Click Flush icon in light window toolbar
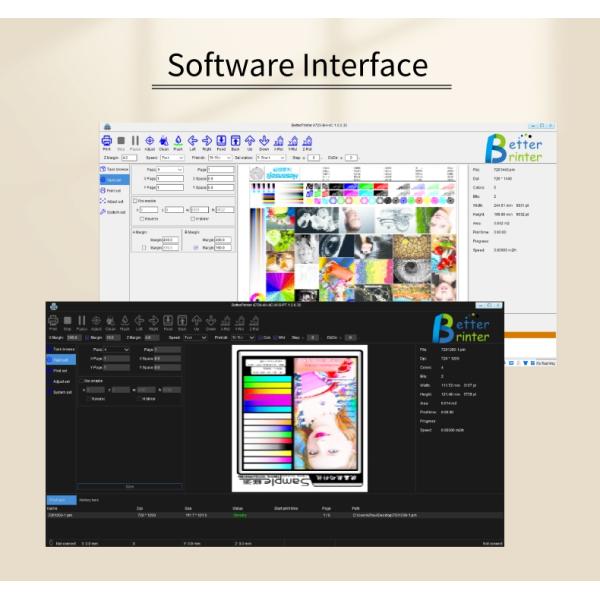This screenshot has width=600, height=600. pyautogui.click(x=178, y=141)
